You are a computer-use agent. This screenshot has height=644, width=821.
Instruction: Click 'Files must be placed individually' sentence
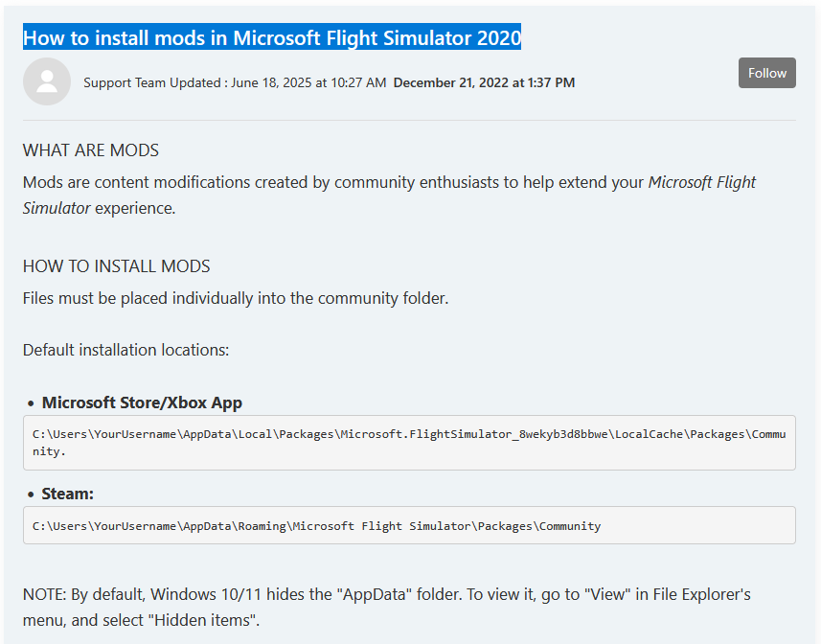(x=236, y=298)
